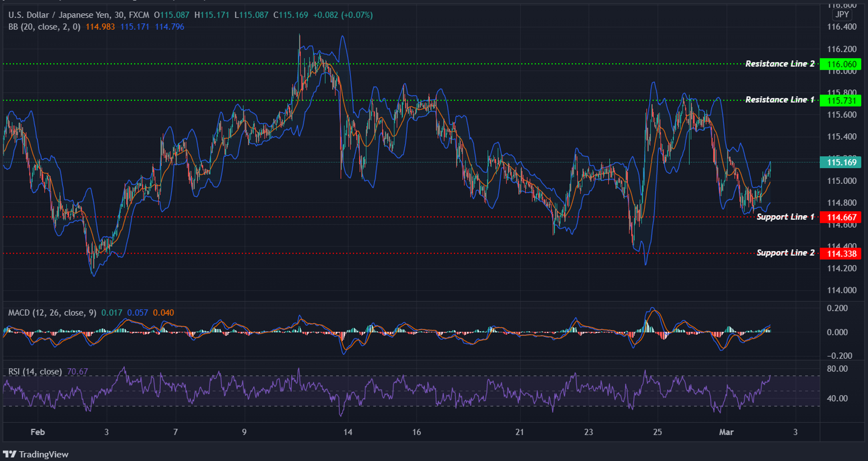This screenshot has width=868, height=461.
Task: Select the RSI (14, close) legend
Action: (x=34, y=372)
